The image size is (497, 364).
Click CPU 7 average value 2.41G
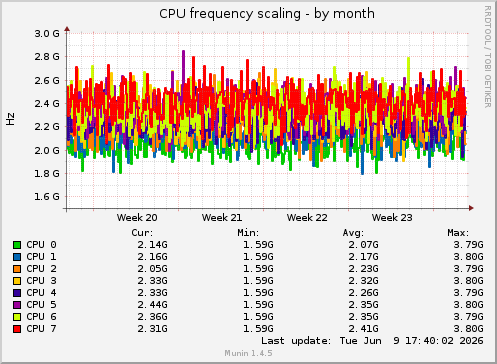click(x=363, y=329)
